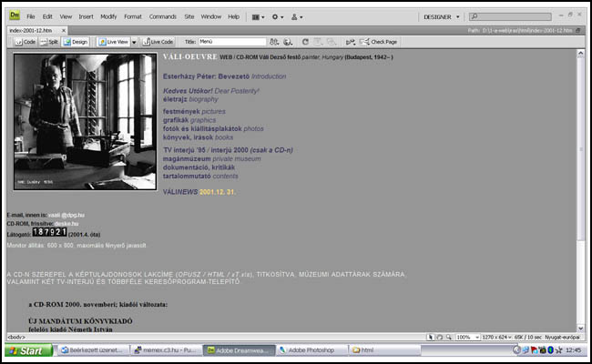Switch to Code view
Screen dimensions: 592x364
click(x=25, y=42)
